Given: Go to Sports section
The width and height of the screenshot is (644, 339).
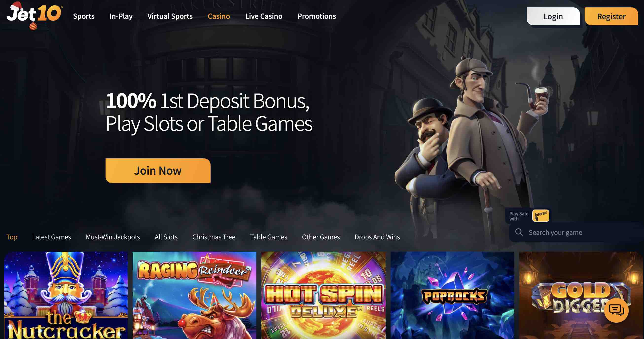Looking at the screenshot, I should [84, 16].
